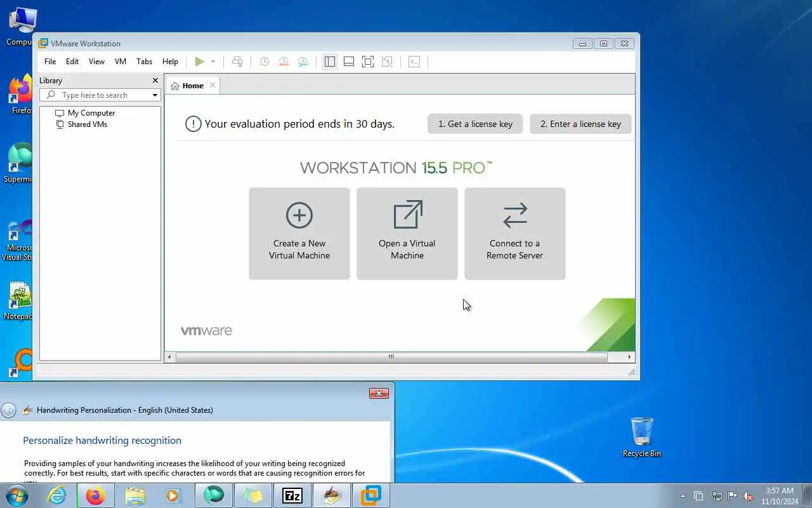Viewport: 812px width, 508px height.
Task: Click the Handwriting Personalization pen icon
Action: (x=27, y=410)
